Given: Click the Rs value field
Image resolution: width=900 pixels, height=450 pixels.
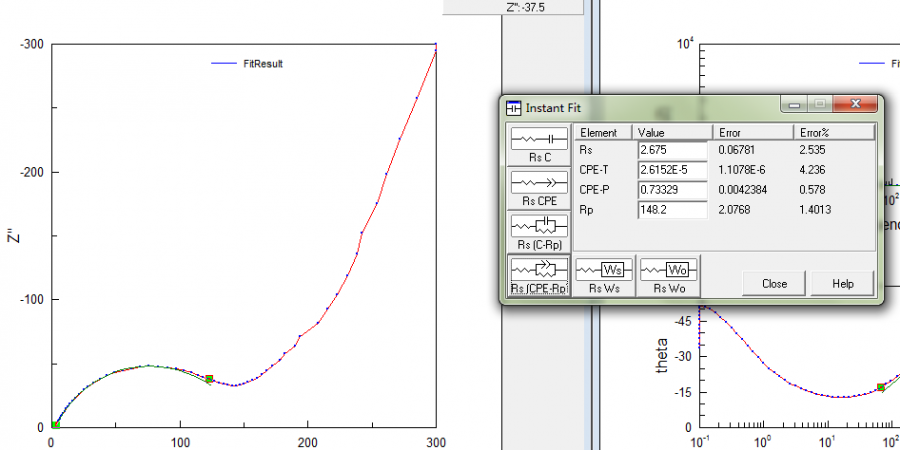Looking at the screenshot, I should pos(672,150).
